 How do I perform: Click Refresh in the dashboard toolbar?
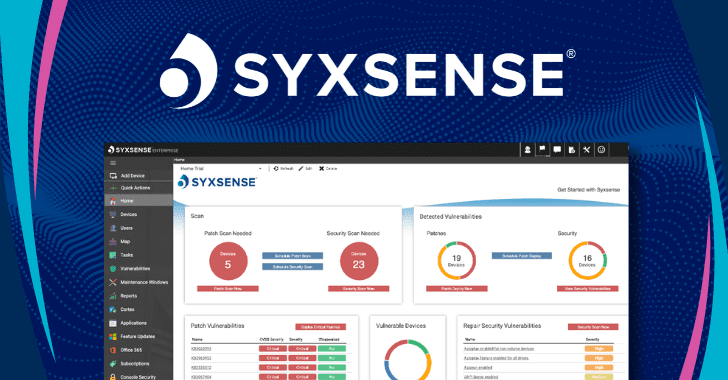284,169
